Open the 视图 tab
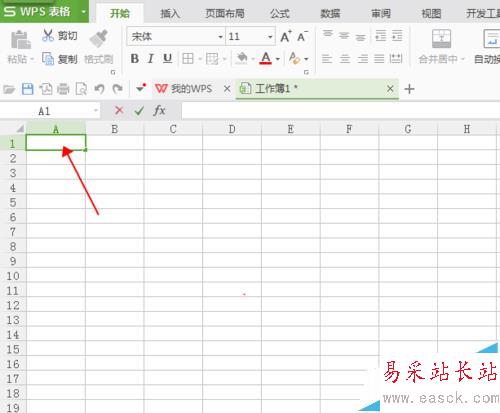Image resolution: width=500 pixels, height=413 pixels. (431, 14)
